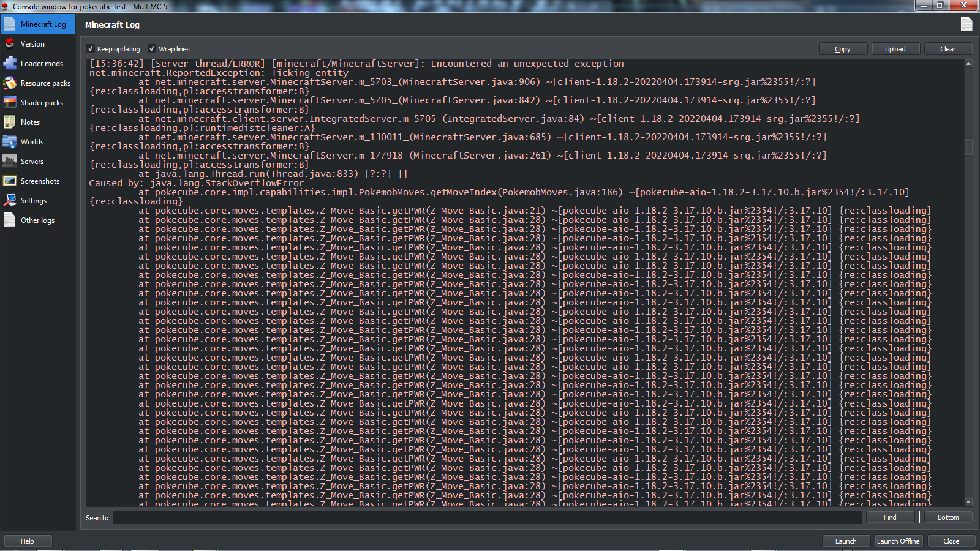
Task: Go to the Resource packs page
Action: coord(38,83)
